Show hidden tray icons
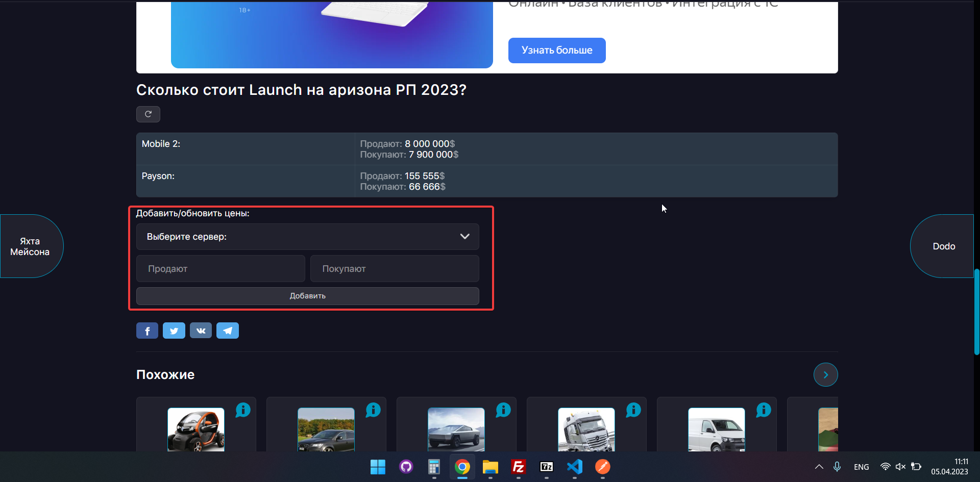980x482 pixels. point(819,467)
